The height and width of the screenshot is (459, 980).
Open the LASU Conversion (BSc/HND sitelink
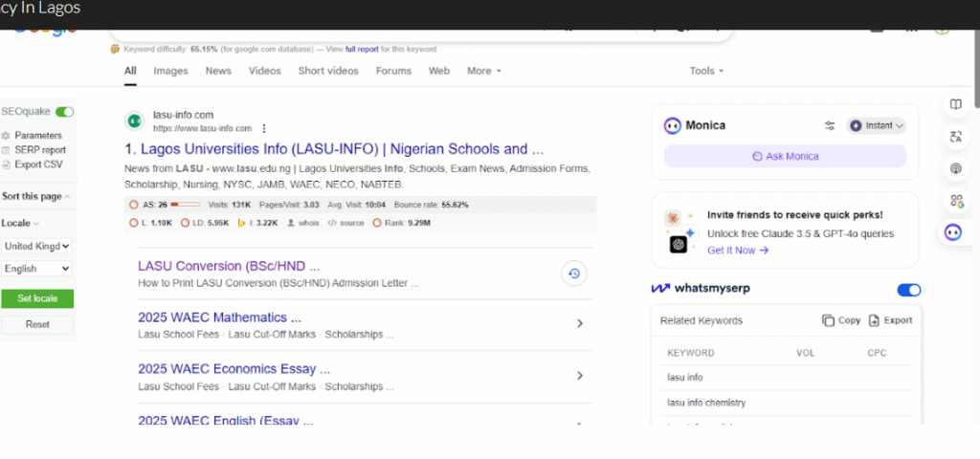(x=229, y=266)
